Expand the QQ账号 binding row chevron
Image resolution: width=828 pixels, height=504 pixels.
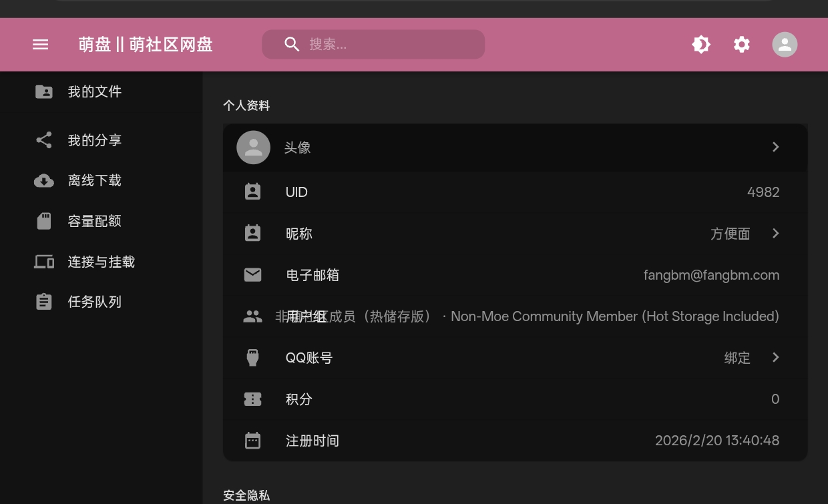(775, 358)
